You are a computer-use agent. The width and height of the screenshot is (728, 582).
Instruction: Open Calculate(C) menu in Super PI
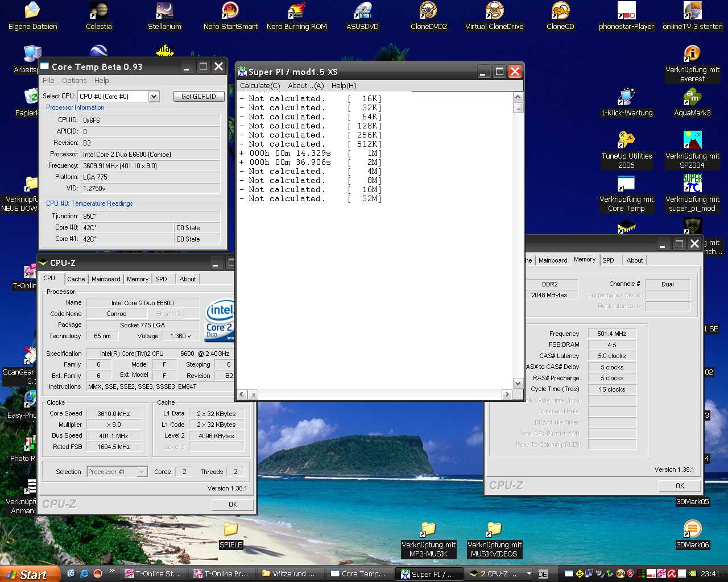point(260,86)
